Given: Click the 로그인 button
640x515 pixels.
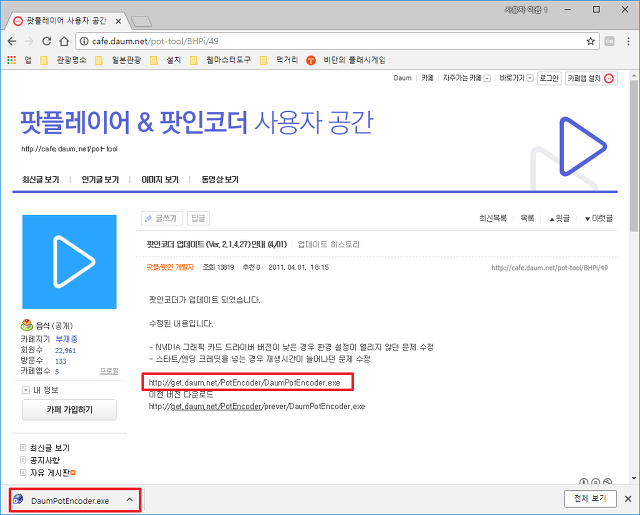Looking at the screenshot, I should click(x=549, y=78).
